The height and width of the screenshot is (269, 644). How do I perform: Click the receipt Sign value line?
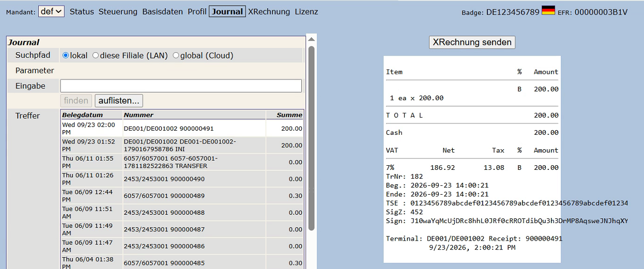pos(507,221)
